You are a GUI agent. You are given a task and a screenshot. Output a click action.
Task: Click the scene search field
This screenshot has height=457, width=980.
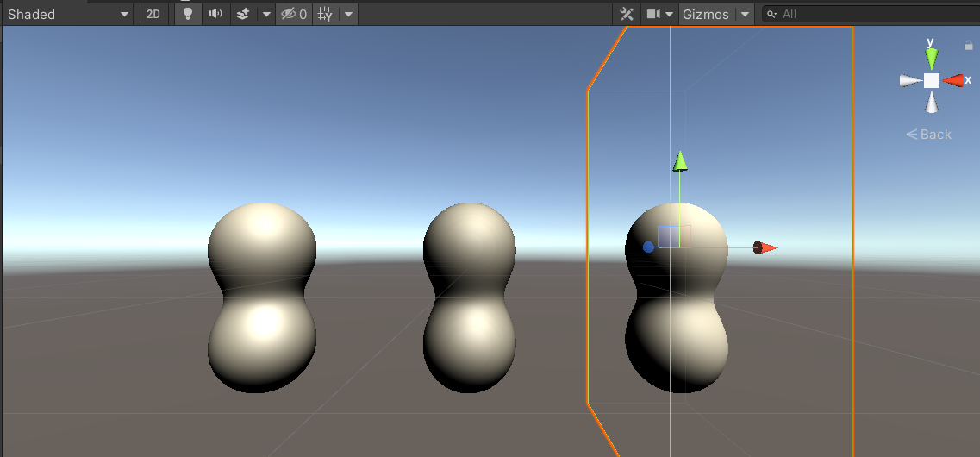pos(871,14)
